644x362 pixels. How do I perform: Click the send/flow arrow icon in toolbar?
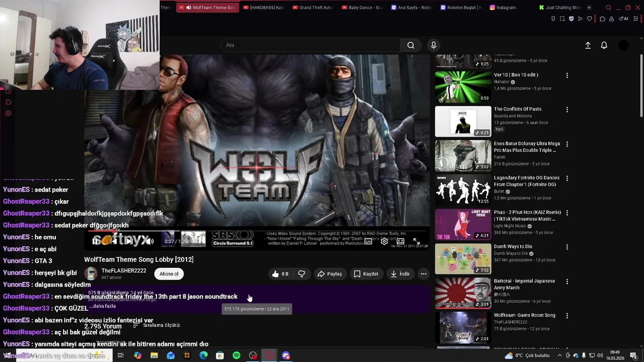click(x=580, y=19)
